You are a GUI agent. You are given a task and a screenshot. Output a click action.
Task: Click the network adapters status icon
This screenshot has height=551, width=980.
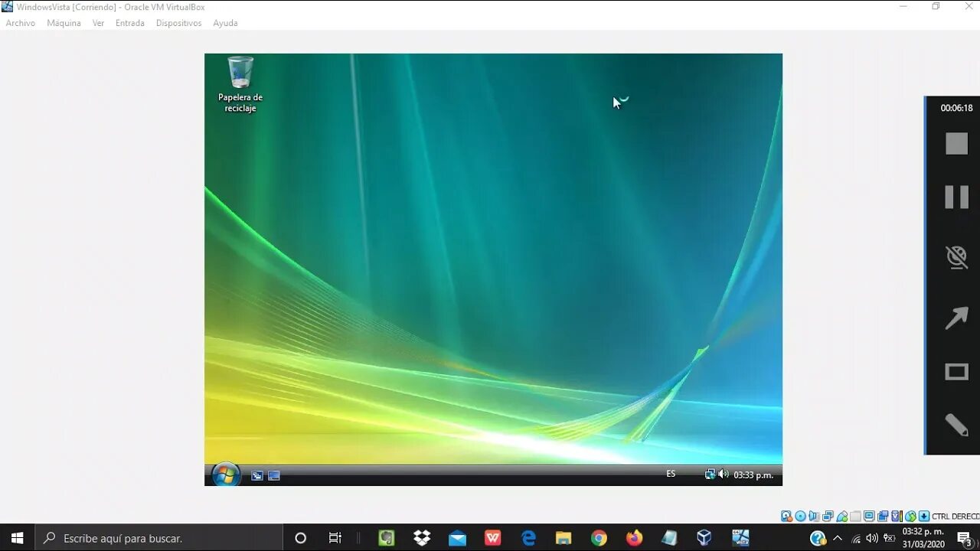828,516
